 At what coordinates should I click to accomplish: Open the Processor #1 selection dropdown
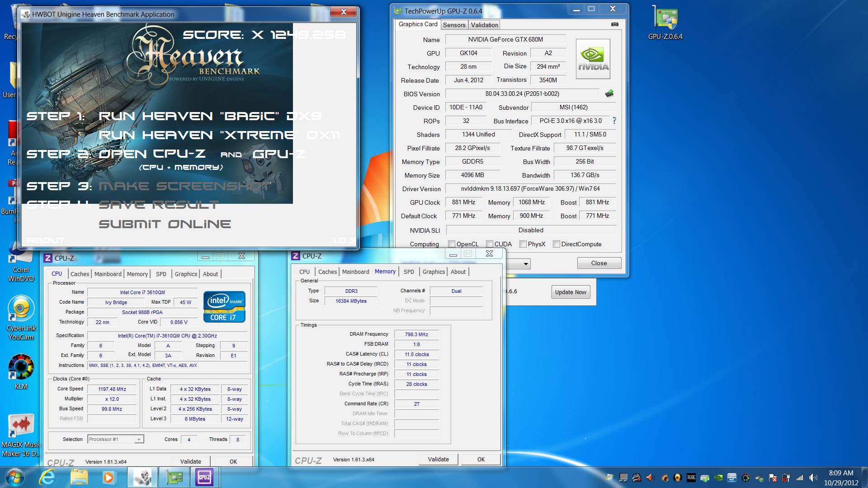116,439
